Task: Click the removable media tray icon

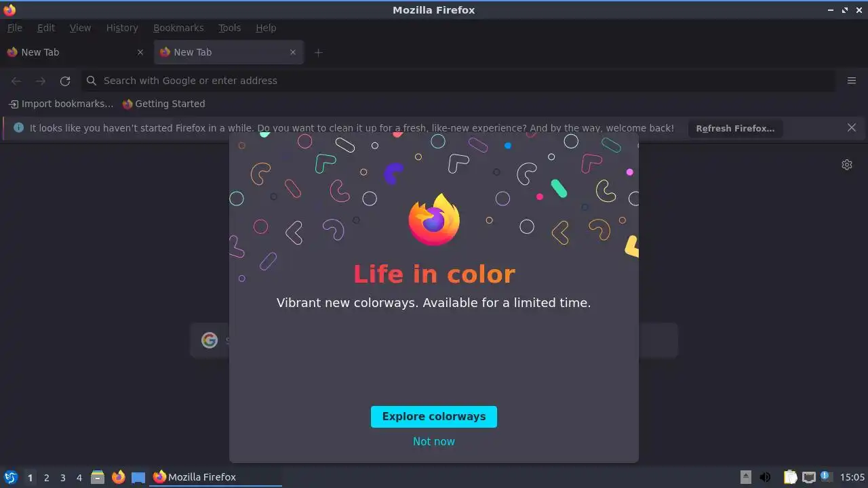Action: click(x=746, y=477)
